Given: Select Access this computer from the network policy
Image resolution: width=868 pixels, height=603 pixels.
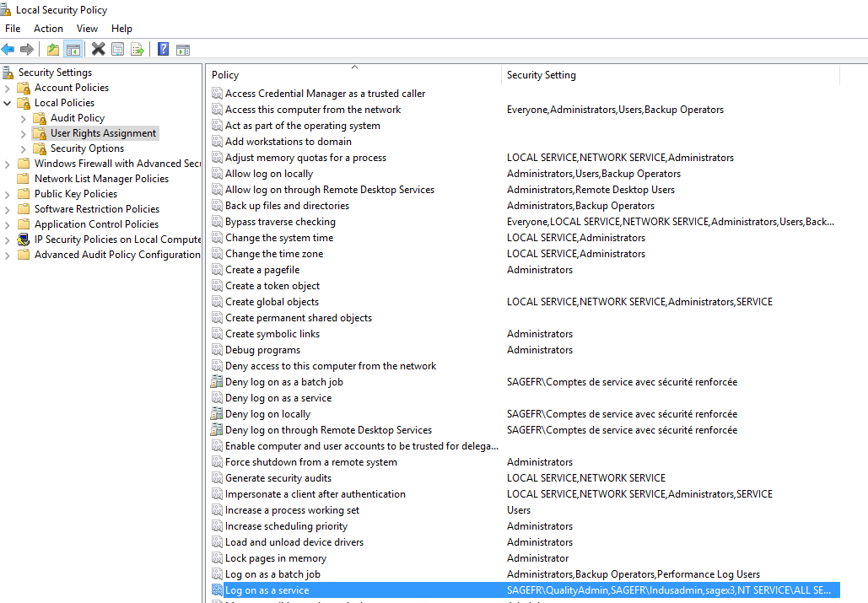Looking at the screenshot, I should point(313,110).
